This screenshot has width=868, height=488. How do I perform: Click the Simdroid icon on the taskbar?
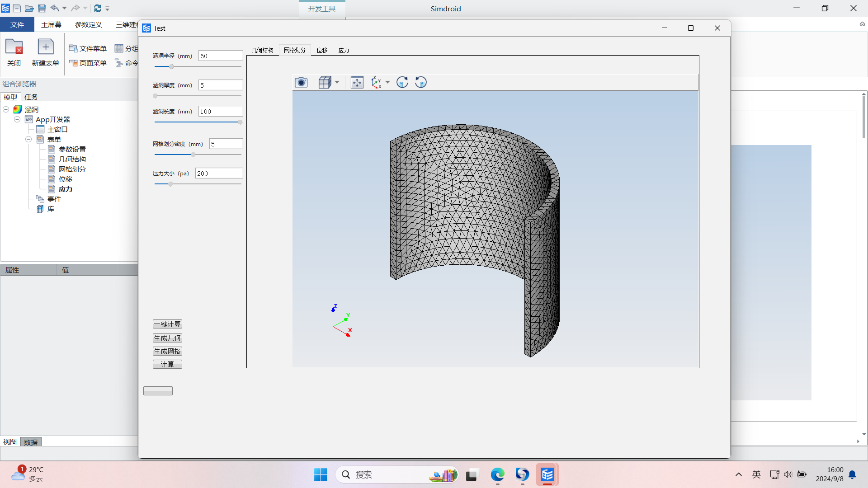pyautogui.click(x=547, y=474)
